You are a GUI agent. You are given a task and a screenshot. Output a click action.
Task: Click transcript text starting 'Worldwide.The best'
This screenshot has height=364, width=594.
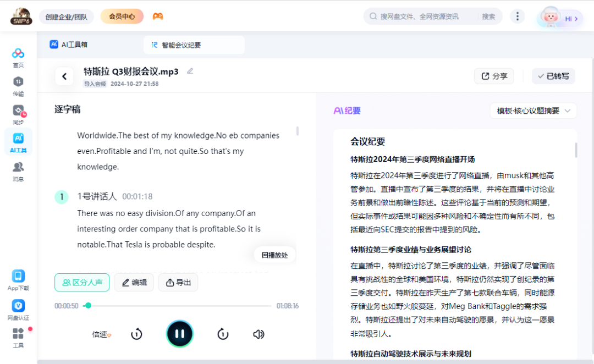178,151
